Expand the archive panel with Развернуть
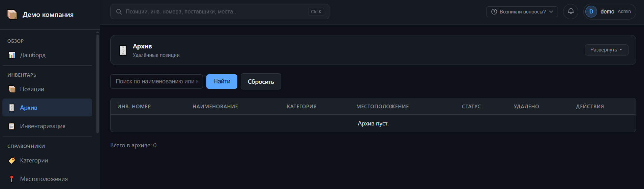The image size is (644, 189). [607, 50]
